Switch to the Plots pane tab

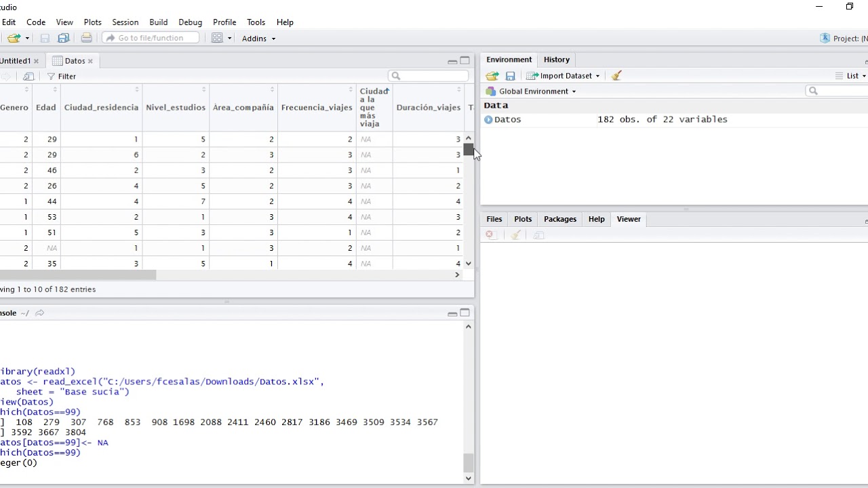click(523, 219)
